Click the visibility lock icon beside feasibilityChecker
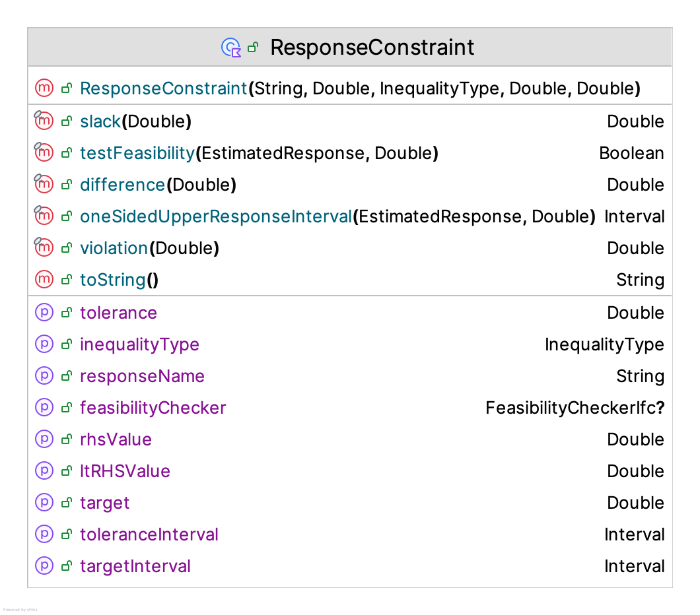 [x=67, y=407]
